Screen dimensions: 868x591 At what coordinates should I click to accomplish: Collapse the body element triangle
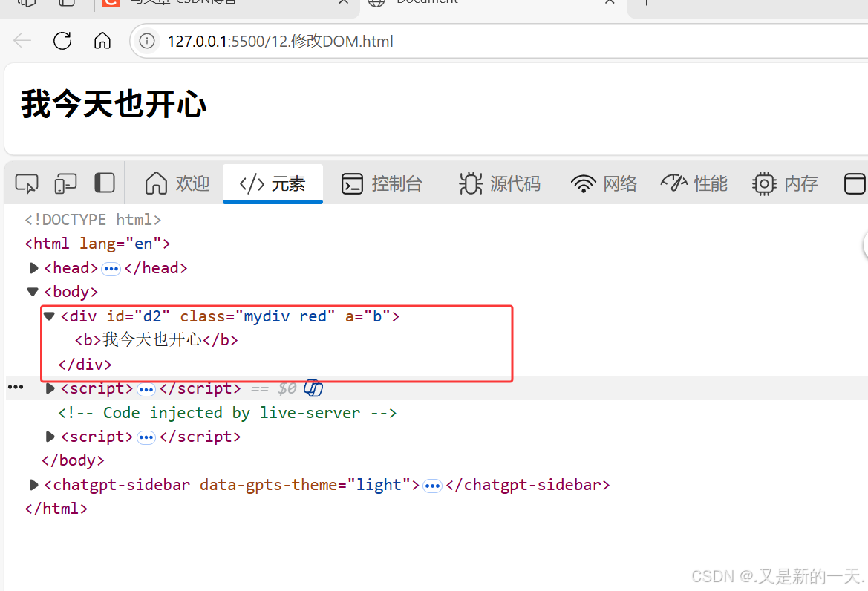click(33, 292)
